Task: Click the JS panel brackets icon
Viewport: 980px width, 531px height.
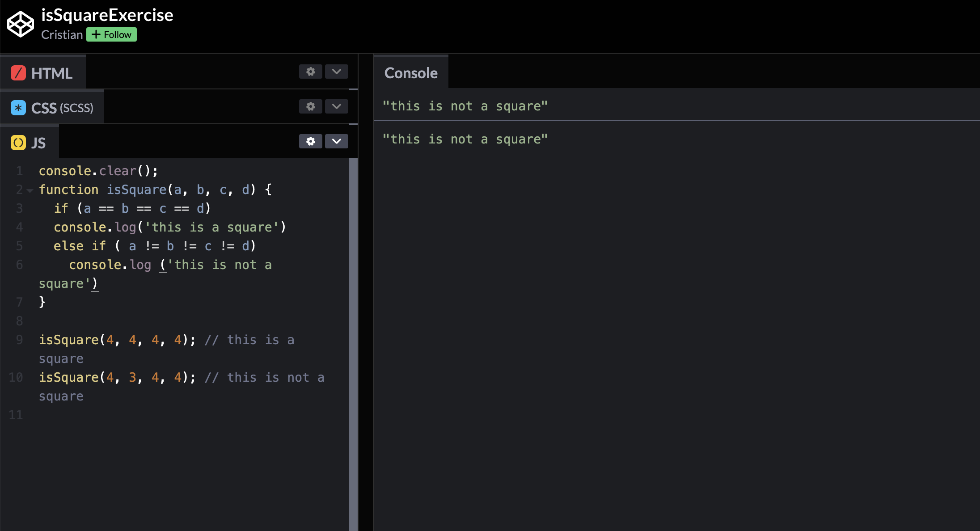Action: [18, 142]
